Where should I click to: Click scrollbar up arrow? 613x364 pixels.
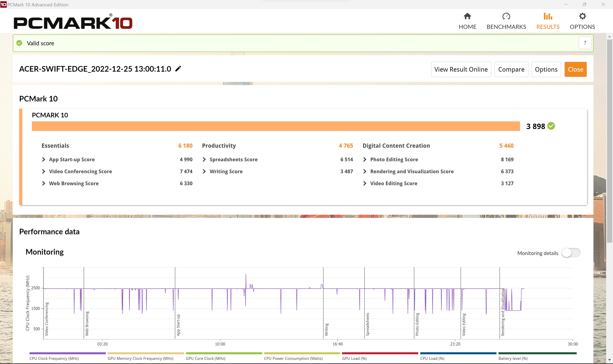(x=609, y=36)
